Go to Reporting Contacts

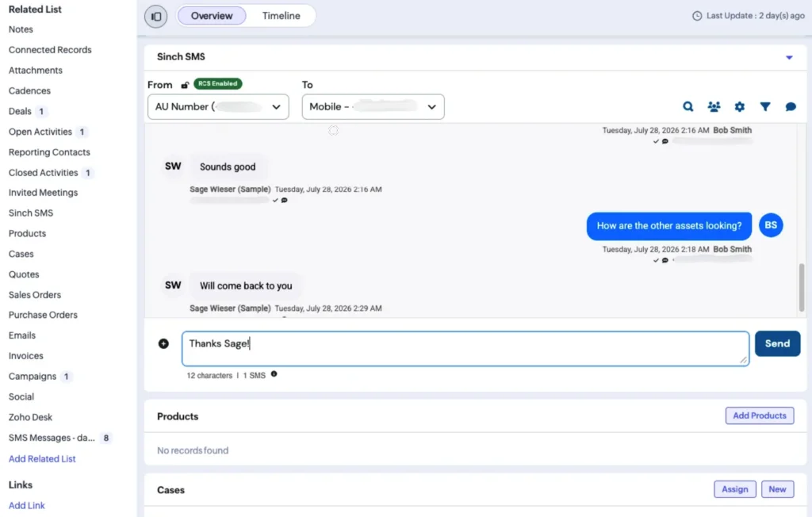click(x=49, y=152)
